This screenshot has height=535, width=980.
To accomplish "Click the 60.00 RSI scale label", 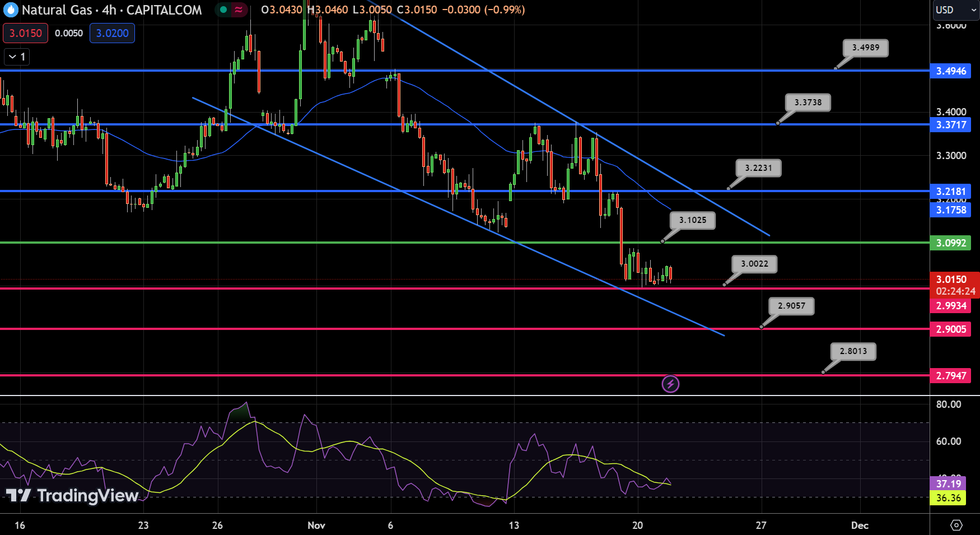I will [x=949, y=441].
